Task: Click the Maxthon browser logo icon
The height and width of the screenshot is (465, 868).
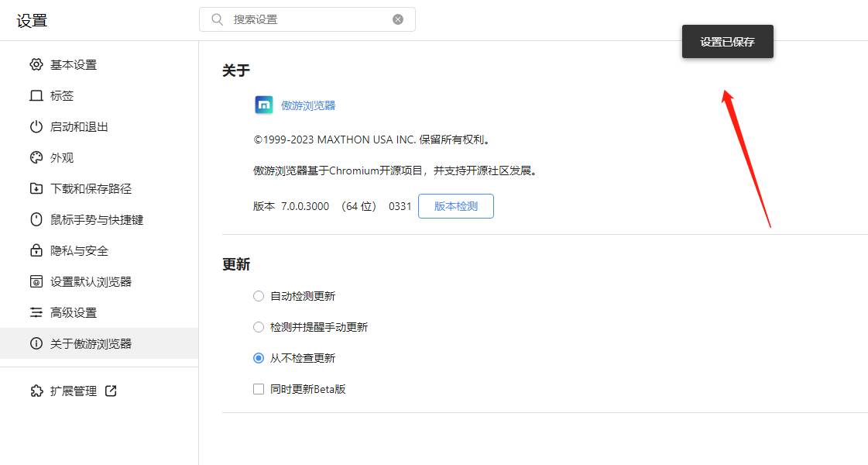Action: click(x=263, y=105)
